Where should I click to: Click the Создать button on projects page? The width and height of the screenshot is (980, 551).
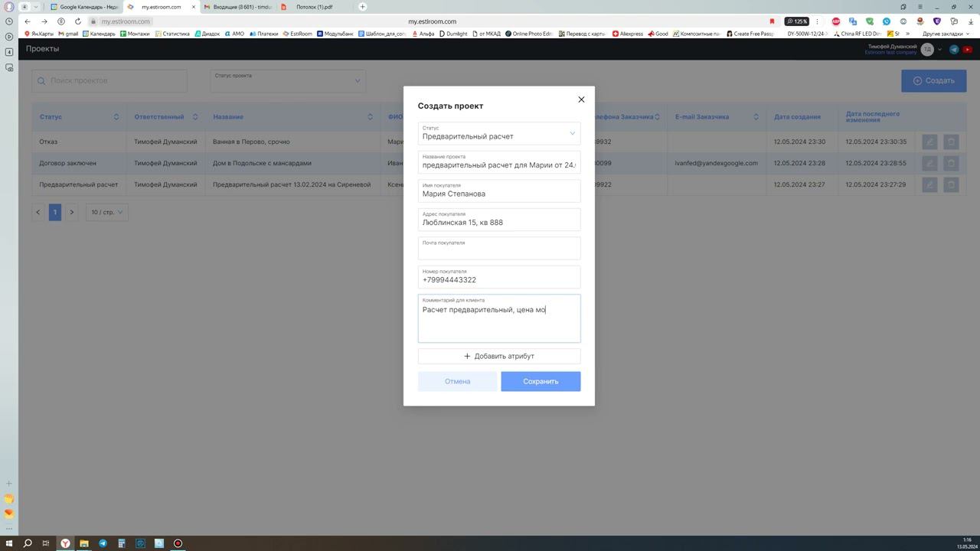[933, 80]
